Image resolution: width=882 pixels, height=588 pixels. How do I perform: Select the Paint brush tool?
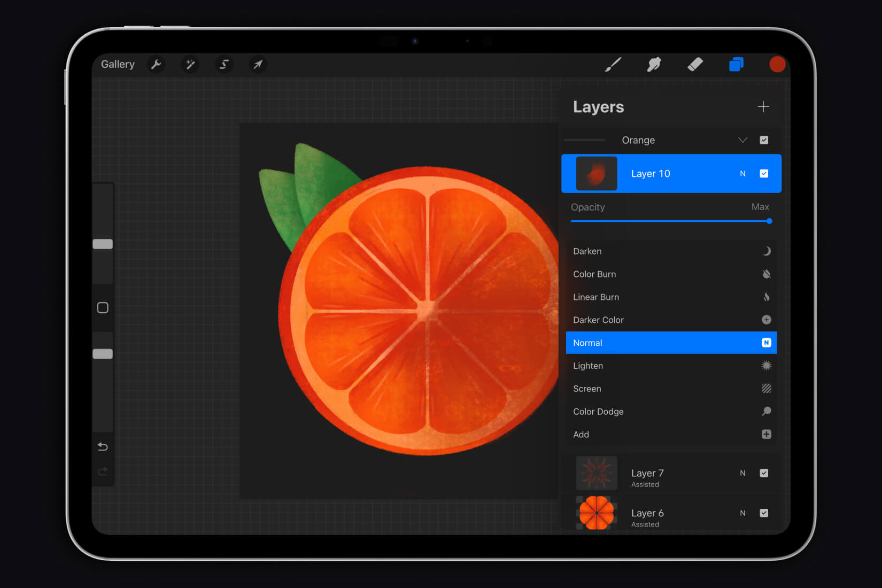point(613,65)
